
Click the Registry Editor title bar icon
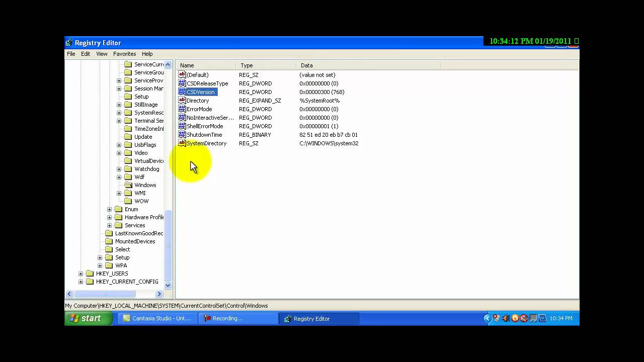(69, 43)
